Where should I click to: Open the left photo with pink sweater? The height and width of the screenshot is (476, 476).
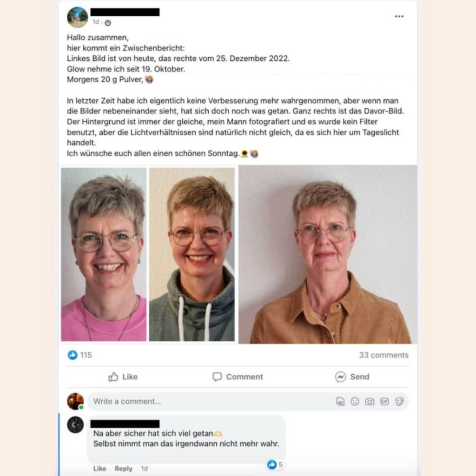tap(104, 254)
